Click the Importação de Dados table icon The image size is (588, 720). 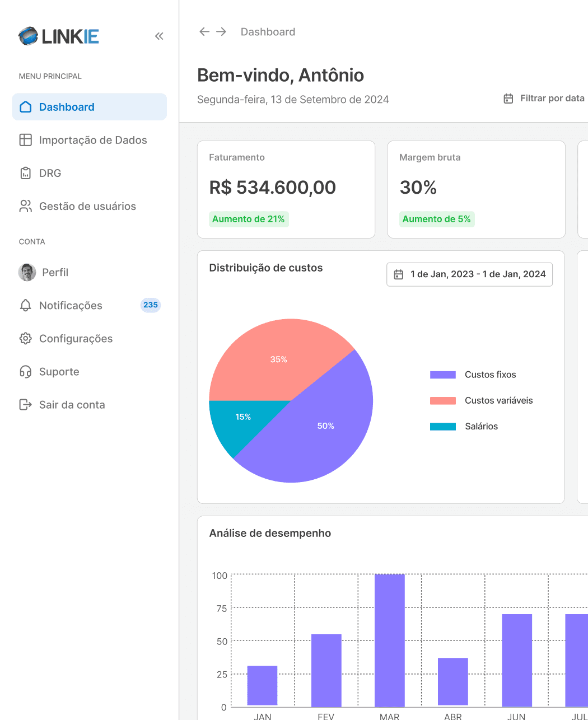click(x=26, y=140)
